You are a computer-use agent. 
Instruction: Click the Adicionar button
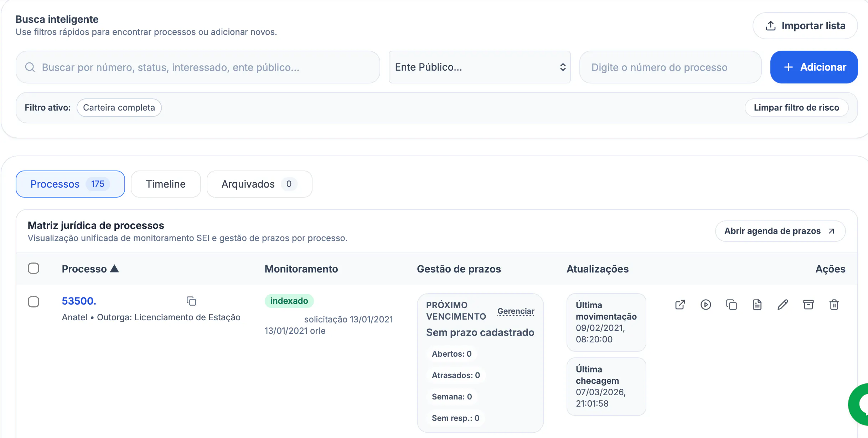(814, 67)
